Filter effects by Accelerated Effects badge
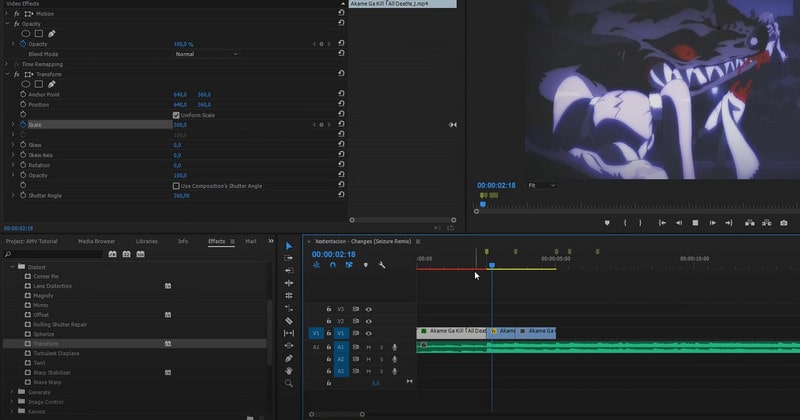 coord(112,254)
